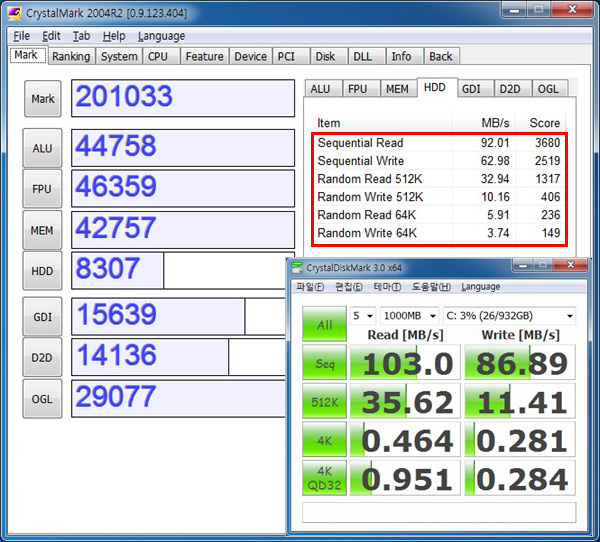Click the Item column header

coord(382,123)
